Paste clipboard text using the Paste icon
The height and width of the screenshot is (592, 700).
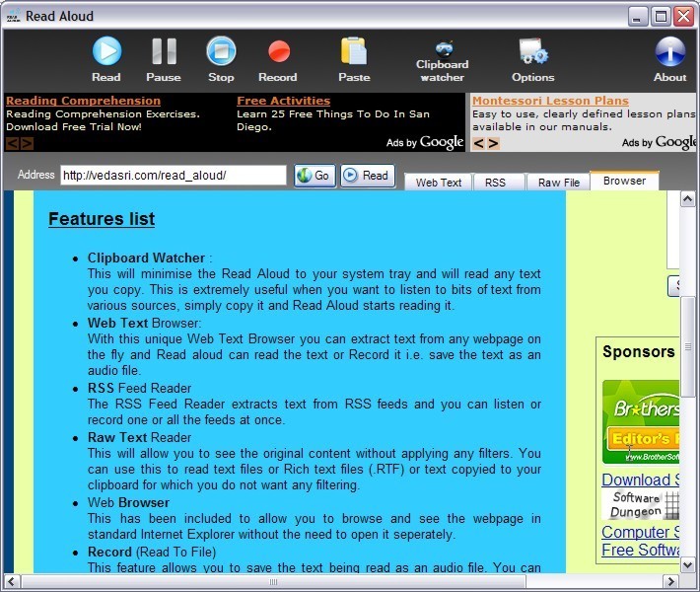pos(354,50)
